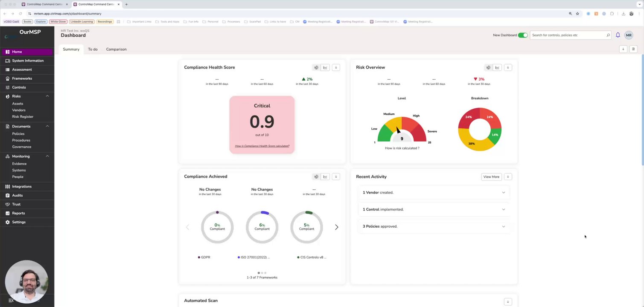Click the GDPR compliance ring
This screenshot has width=644, height=307.
(217, 227)
